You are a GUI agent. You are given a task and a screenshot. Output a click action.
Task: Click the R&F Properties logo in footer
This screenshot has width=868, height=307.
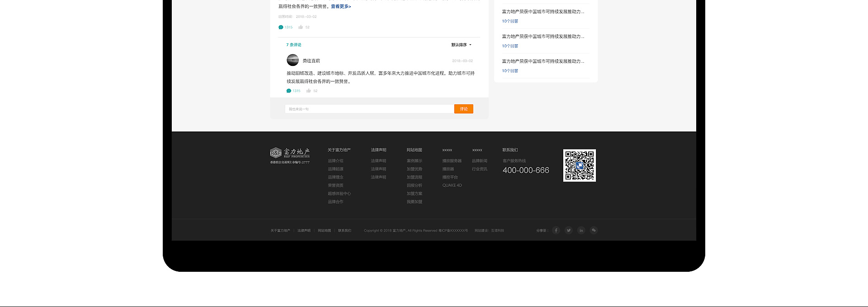point(290,153)
